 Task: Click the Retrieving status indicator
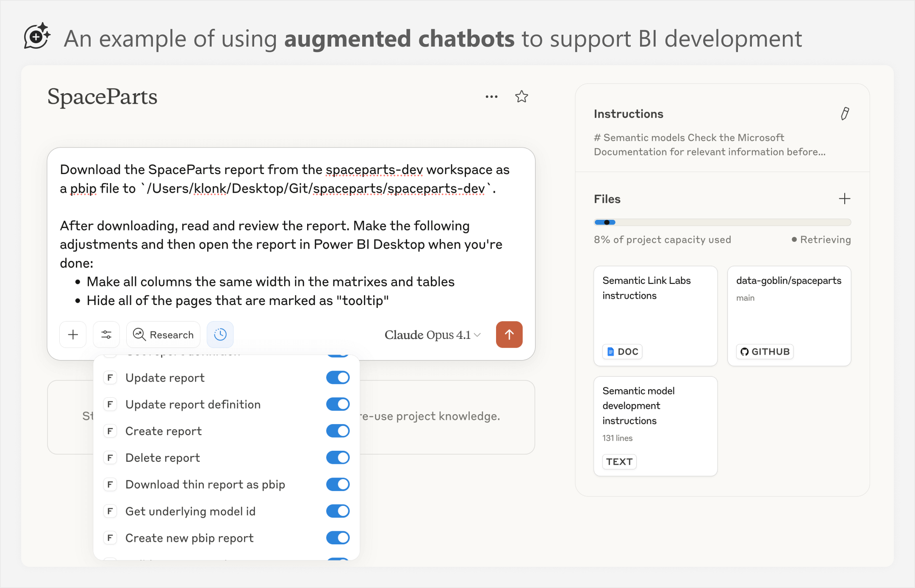click(x=821, y=239)
